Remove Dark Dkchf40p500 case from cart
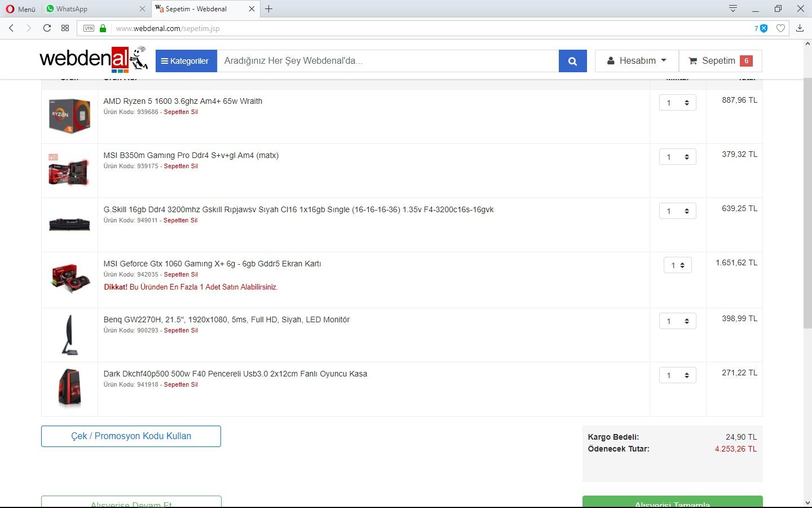The image size is (812, 508). click(x=180, y=384)
